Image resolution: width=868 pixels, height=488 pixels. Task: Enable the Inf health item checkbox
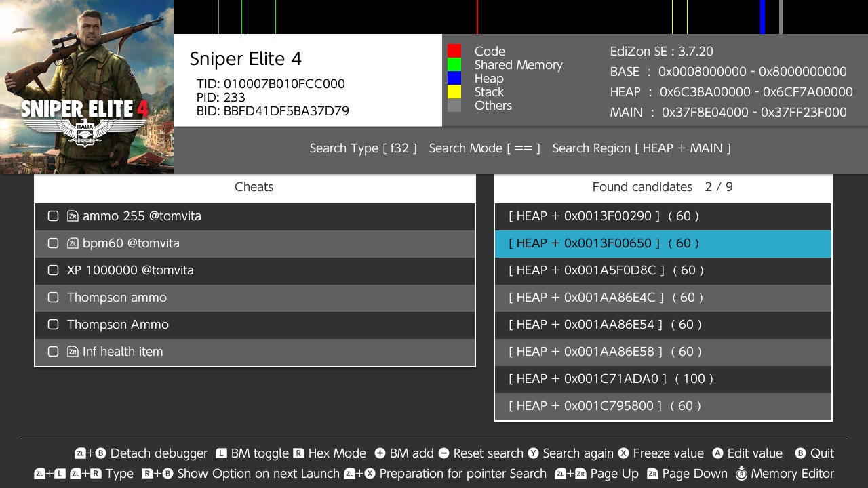(53, 352)
